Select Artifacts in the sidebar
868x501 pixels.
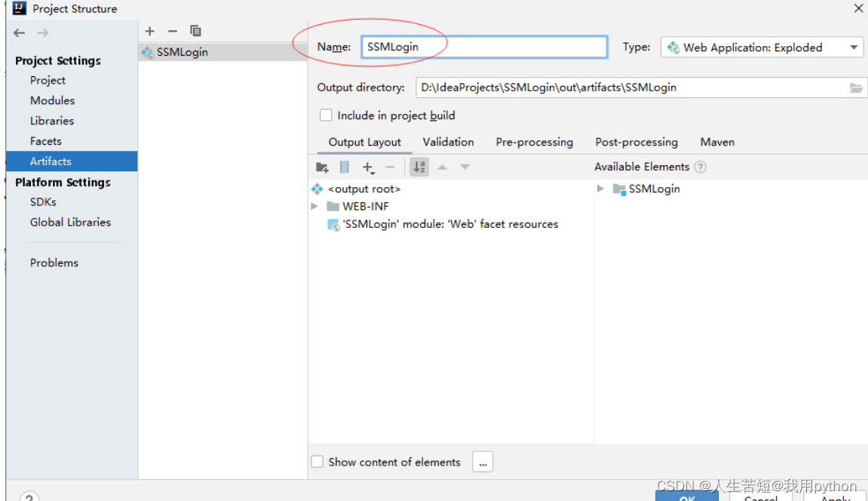[72, 161]
